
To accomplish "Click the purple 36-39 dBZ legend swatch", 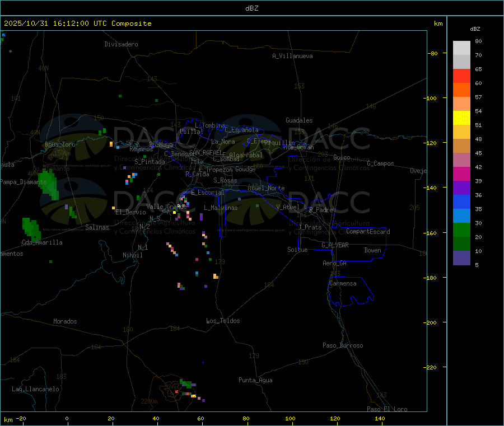I will (461, 188).
